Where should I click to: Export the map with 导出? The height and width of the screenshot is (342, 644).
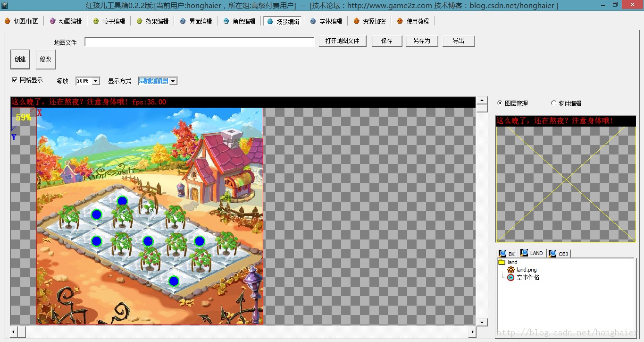coord(459,41)
